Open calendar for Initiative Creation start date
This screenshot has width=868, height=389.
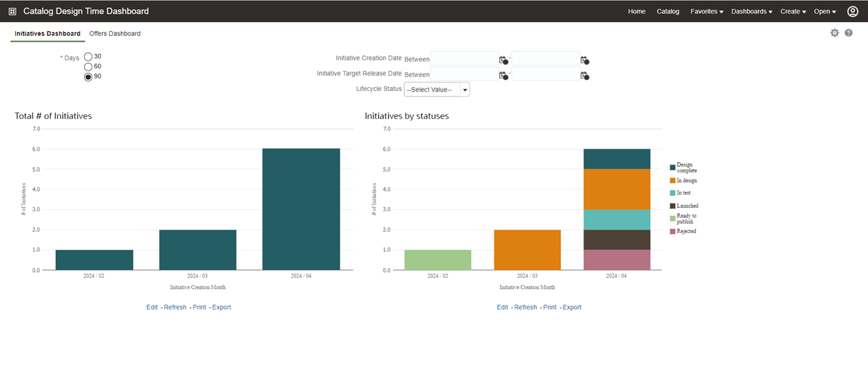[x=504, y=60]
